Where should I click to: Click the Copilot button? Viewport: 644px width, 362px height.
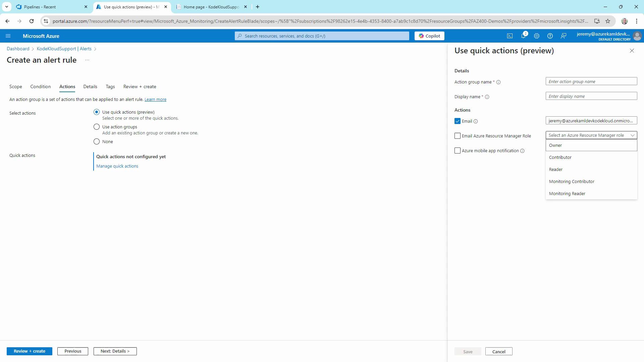(429, 36)
